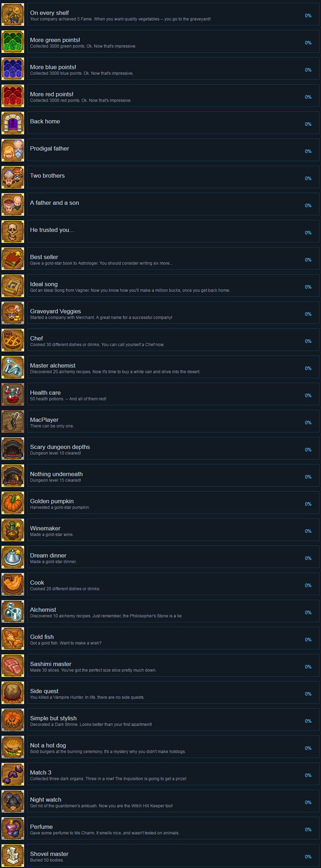
Task: Click the More green points! icon
Action: 13,42
